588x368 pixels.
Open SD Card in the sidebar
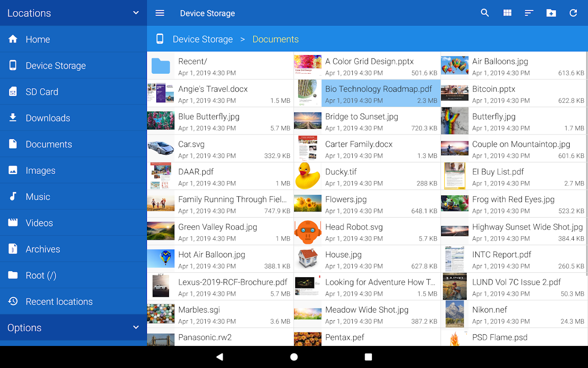click(x=73, y=92)
